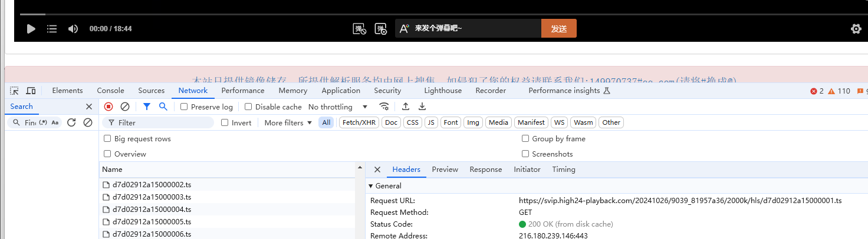
Task: Click the red error count indicator
Action: click(817, 91)
